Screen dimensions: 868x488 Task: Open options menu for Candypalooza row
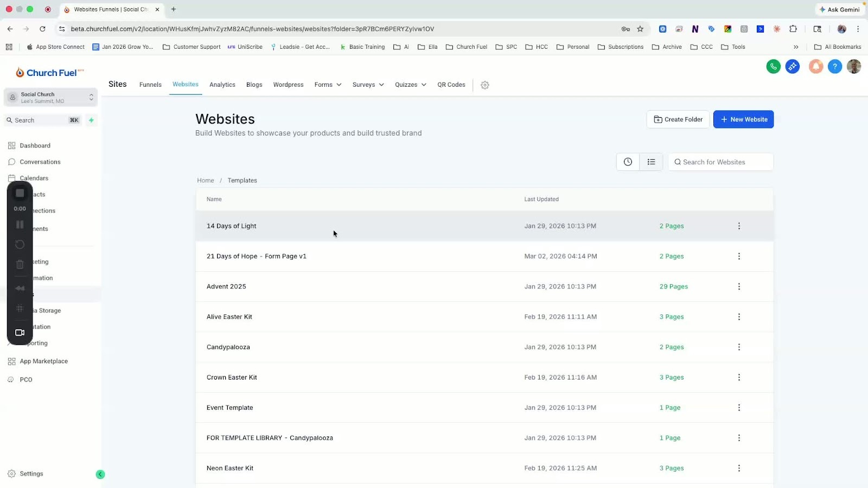pyautogui.click(x=739, y=347)
